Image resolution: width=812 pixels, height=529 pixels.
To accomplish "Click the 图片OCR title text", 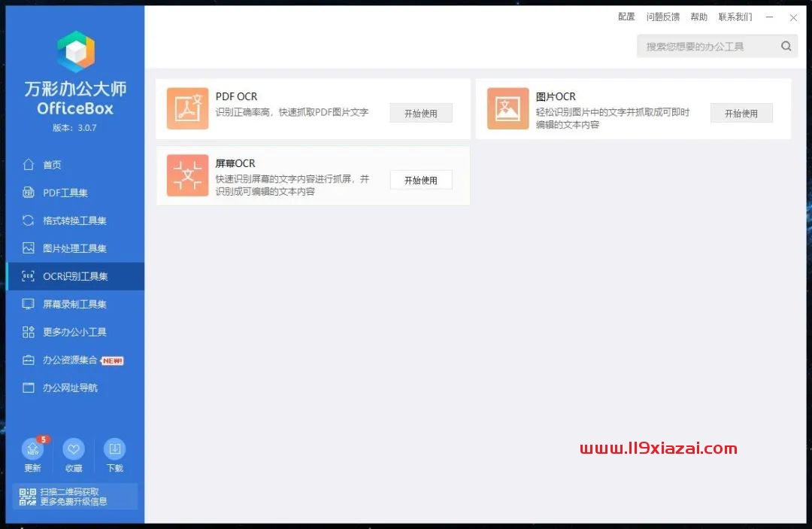I will click(556, 96).
